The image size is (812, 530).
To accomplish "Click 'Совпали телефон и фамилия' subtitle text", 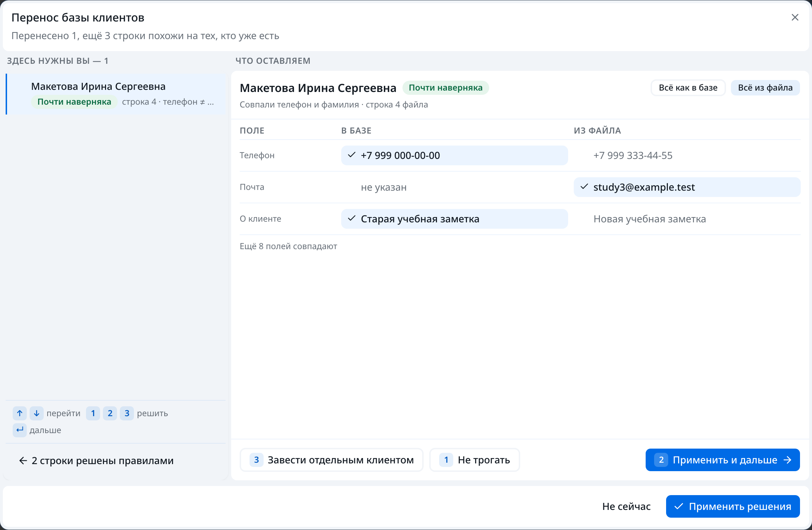I will tap(299, 105).
